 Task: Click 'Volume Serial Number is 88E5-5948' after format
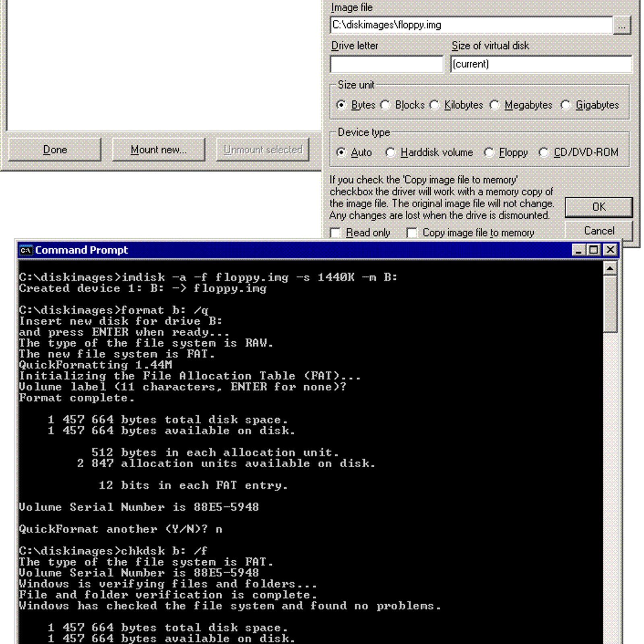pyautogui.click(x=139, y=507)
